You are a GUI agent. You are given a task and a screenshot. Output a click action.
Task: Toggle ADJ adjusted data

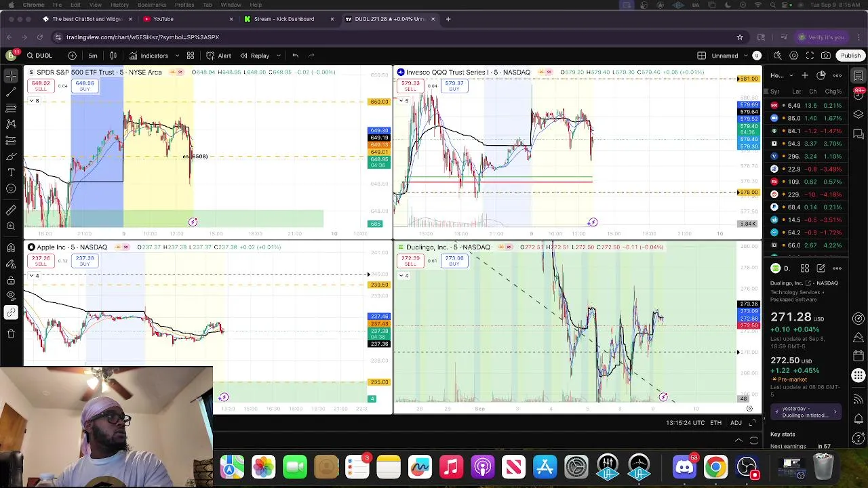click(x=736, y=423)
